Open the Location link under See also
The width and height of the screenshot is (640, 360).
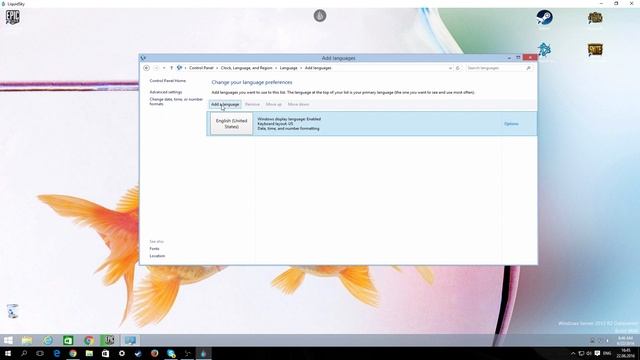click(x=157, y=256)
